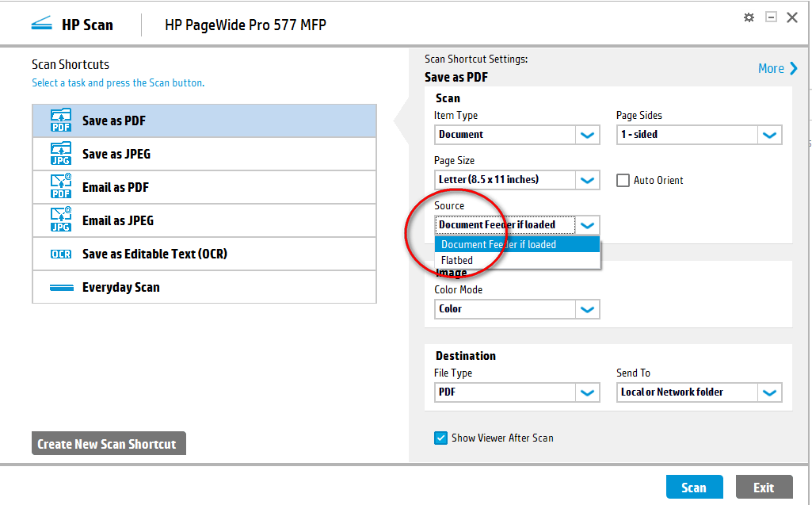
Task: Click the OCR icon for editable text
Action: pos(60,254)
